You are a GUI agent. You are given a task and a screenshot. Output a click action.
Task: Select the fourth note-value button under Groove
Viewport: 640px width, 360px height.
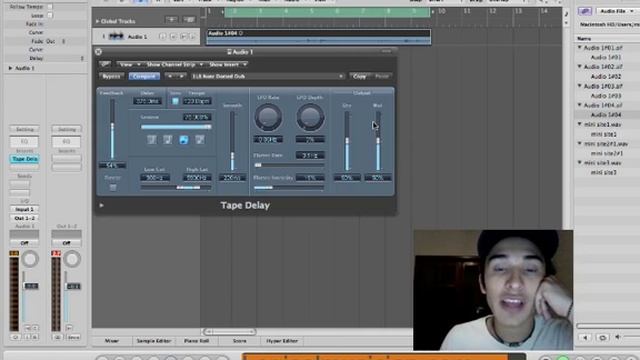[x=200, y=140]
